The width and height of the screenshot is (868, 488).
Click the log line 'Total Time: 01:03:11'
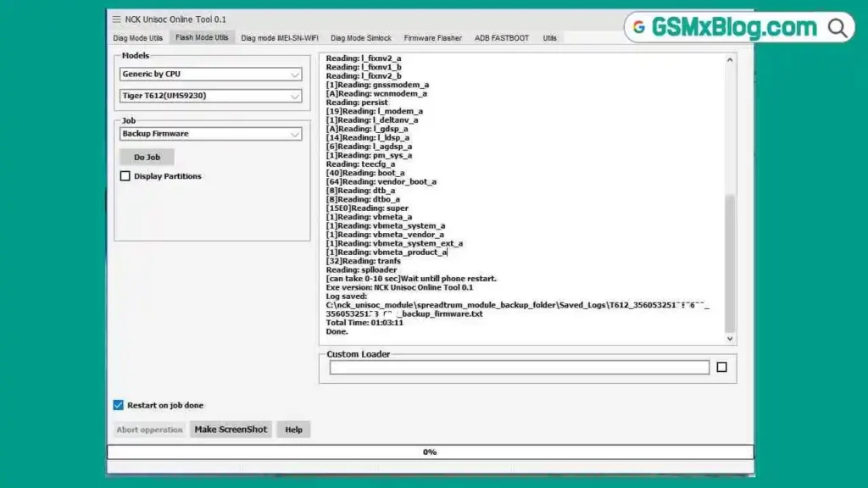click(x=364, y=323)
